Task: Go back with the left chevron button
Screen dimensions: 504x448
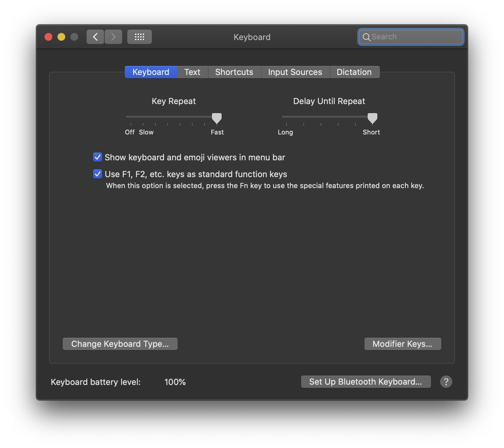Action: click(x=95, y=37)
